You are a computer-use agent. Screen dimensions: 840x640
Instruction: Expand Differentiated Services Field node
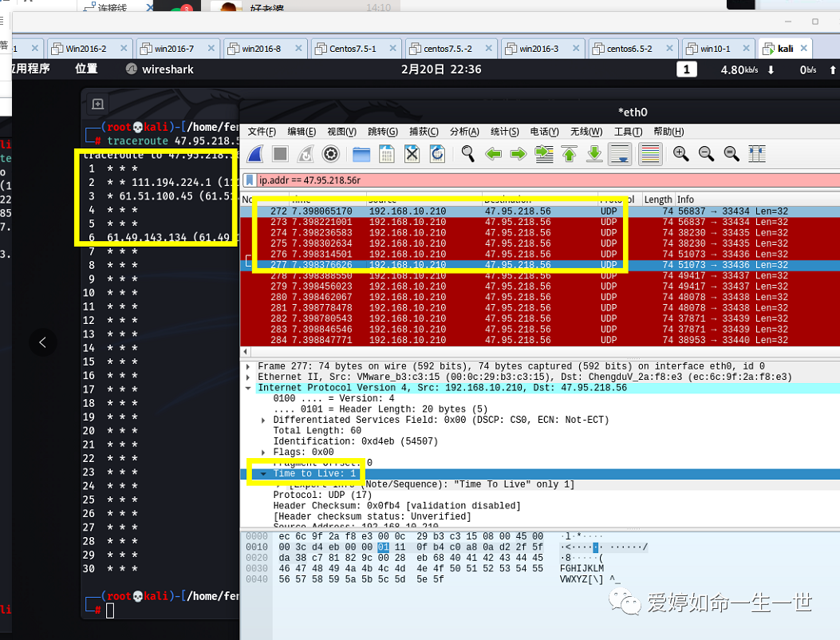click(263, 421)
